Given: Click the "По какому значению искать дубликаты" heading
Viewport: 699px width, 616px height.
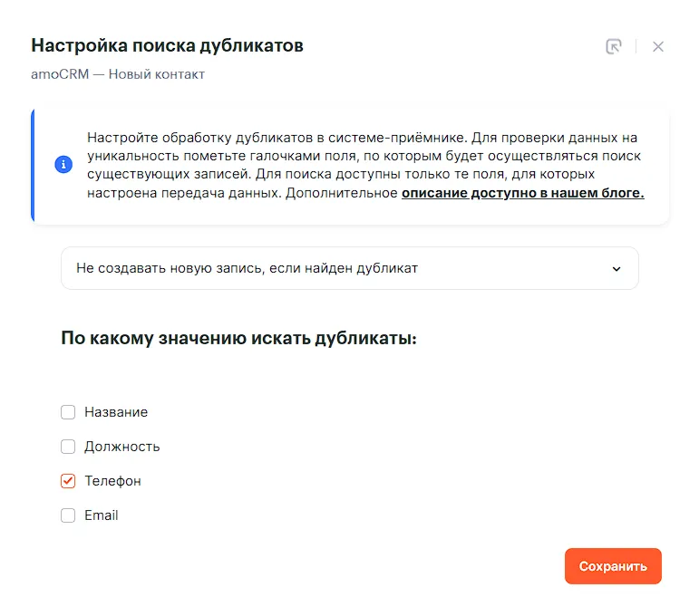Looking at the screenshot, I should click(x=238, y=339).
